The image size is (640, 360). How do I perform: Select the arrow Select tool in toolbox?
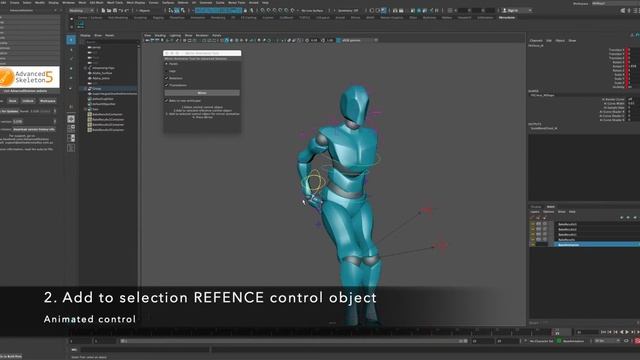[71, 40]
